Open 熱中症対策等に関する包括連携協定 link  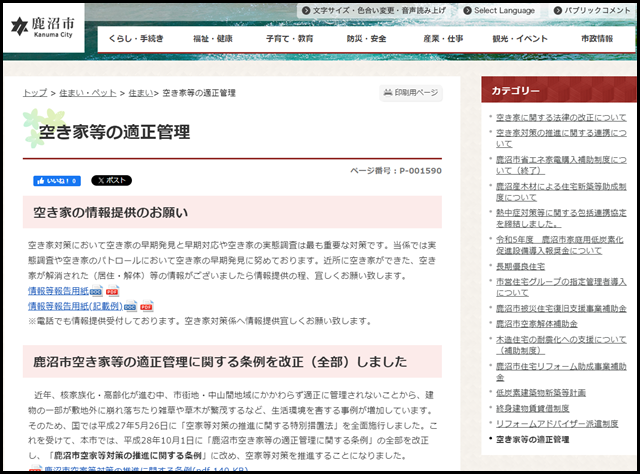[x=561, y=218]
